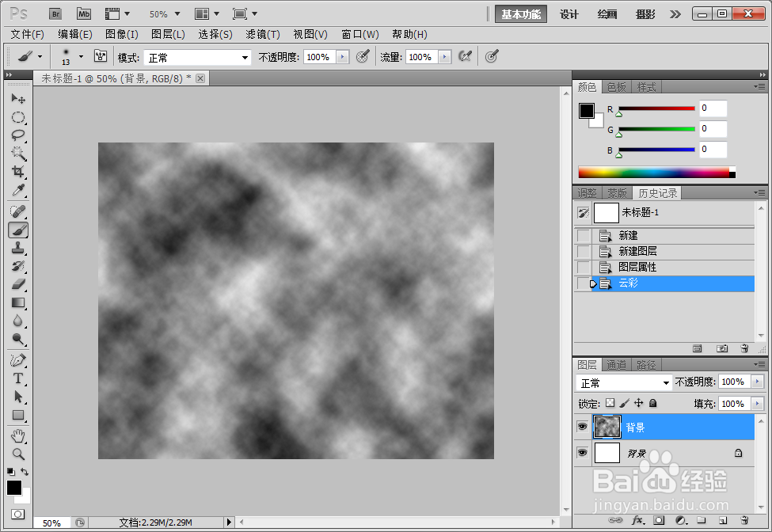772x532 pixels.
Task: Switch to the 基本功能 workspace
Action: [521, 14]
